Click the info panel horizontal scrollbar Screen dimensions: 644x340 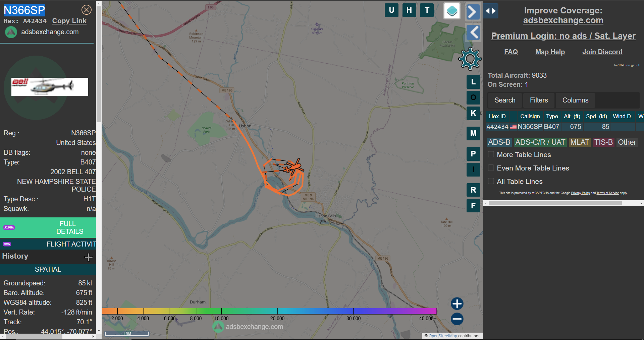pos(34,337)
